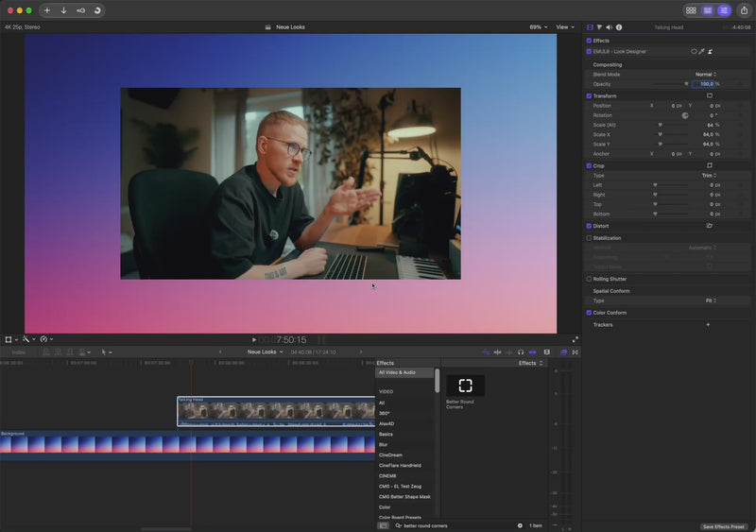This screenshot has width=756, height=532.
Task: Select the Basics effects category
Action: click(x=386, y=434)
